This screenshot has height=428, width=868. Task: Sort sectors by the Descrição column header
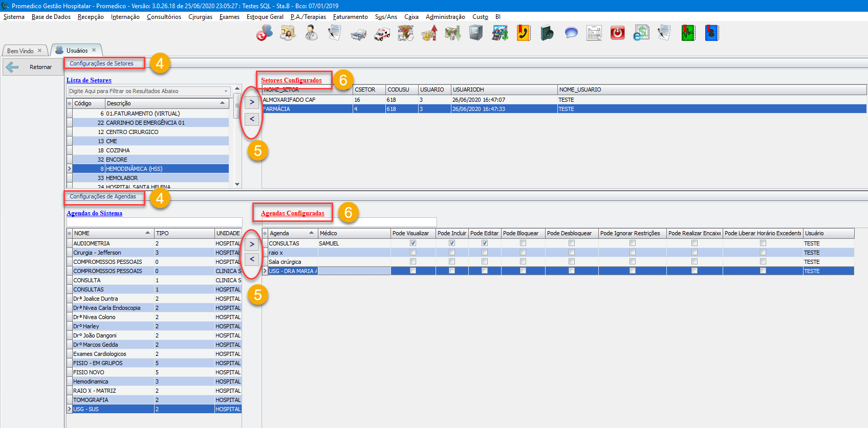click(164, 103)
